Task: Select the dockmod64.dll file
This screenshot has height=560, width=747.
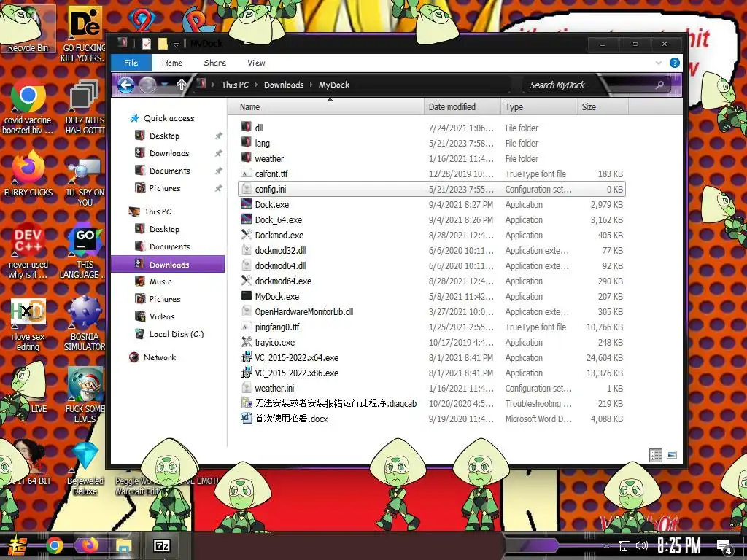Action: (280, 265)
